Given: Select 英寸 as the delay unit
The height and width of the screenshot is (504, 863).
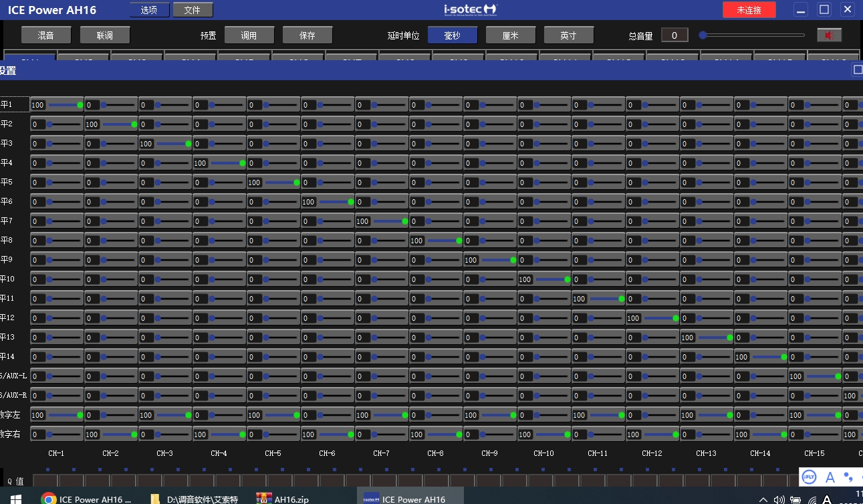Looking at the screenshot, I should 568,35.
